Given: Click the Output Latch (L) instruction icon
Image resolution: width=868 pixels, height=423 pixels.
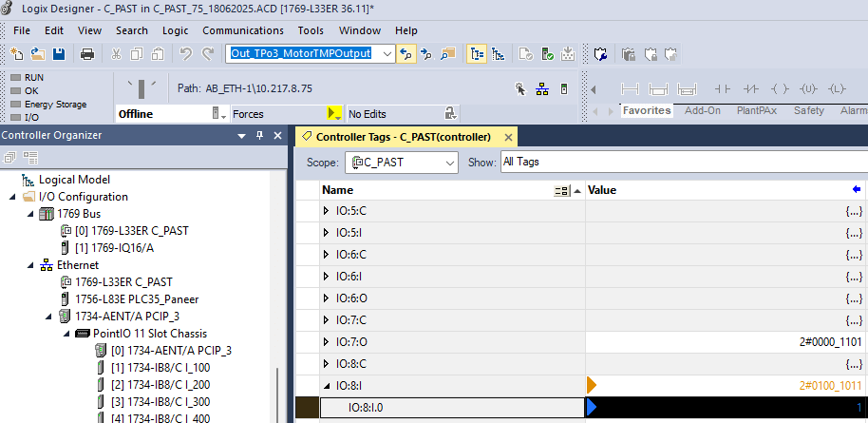Looking at the screenshot, I should 836,89.
